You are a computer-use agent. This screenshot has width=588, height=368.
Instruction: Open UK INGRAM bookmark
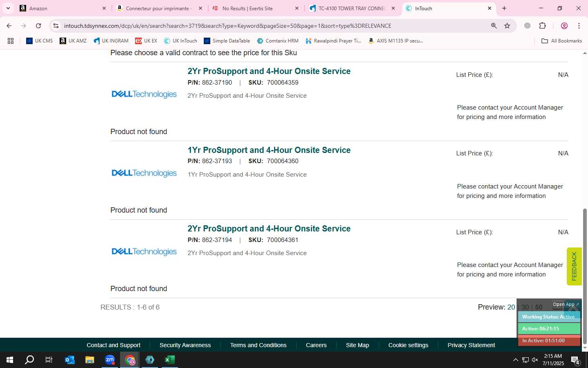(x=111, y=41)
